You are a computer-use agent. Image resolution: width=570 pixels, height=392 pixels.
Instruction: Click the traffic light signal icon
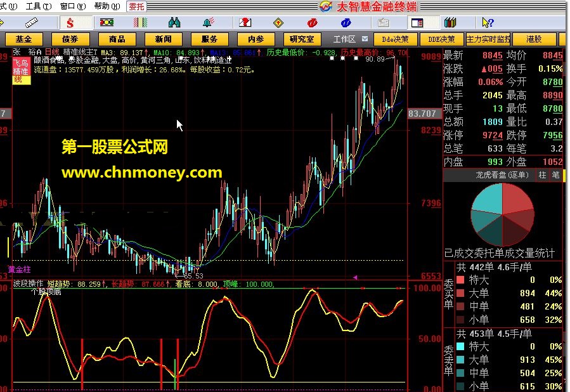click(x=107, y=23)
